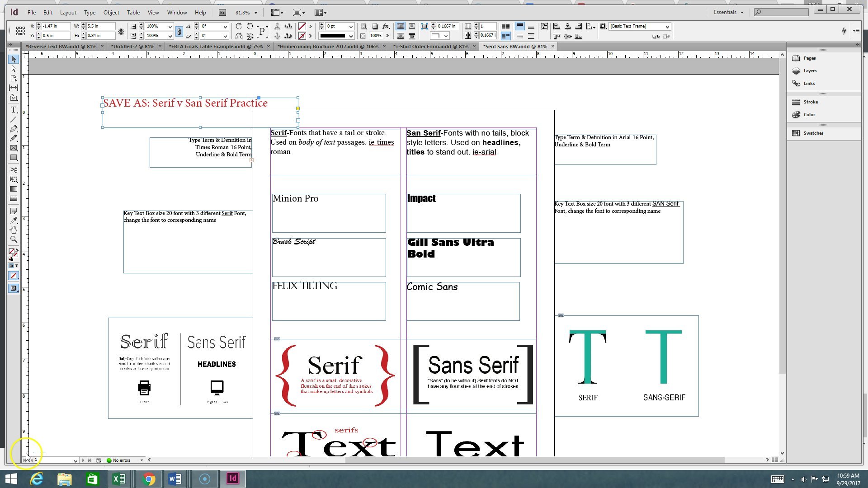Activate the Pen tool

click(x=14, y=129)
